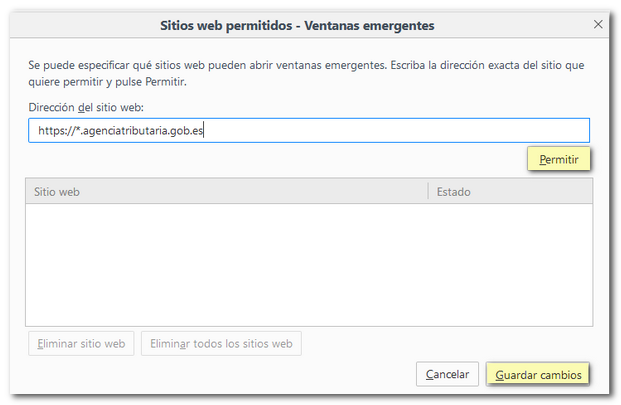
Task: Click the blank right end of the address field
Action: (x=450, y=130)
